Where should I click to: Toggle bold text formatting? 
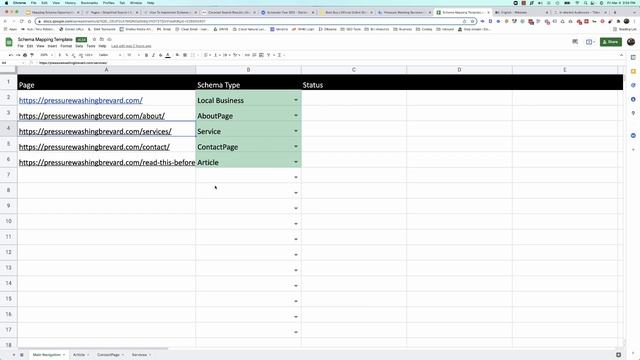pyautogui.click(x=147, y=55)
